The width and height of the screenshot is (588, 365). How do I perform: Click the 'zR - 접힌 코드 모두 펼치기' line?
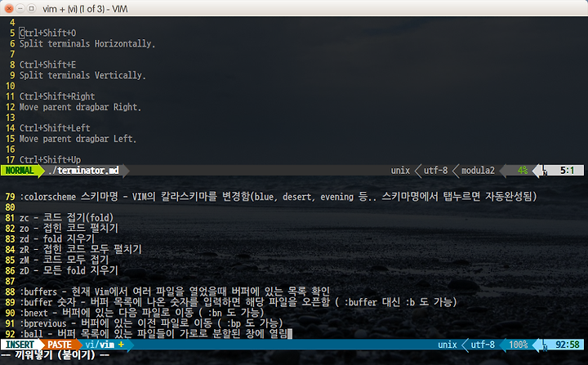click(x=81, y=249)
